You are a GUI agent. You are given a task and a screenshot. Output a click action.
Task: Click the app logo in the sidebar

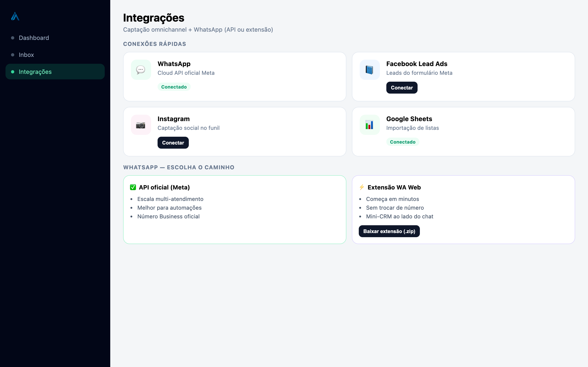[15, 16]
